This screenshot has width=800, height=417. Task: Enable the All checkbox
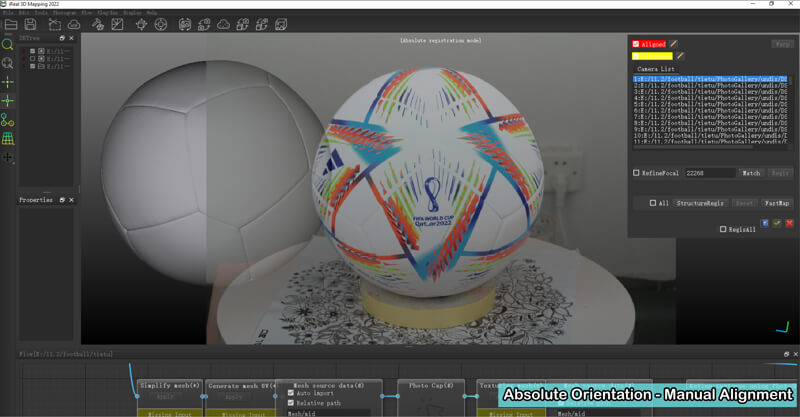tap(653, 203)
